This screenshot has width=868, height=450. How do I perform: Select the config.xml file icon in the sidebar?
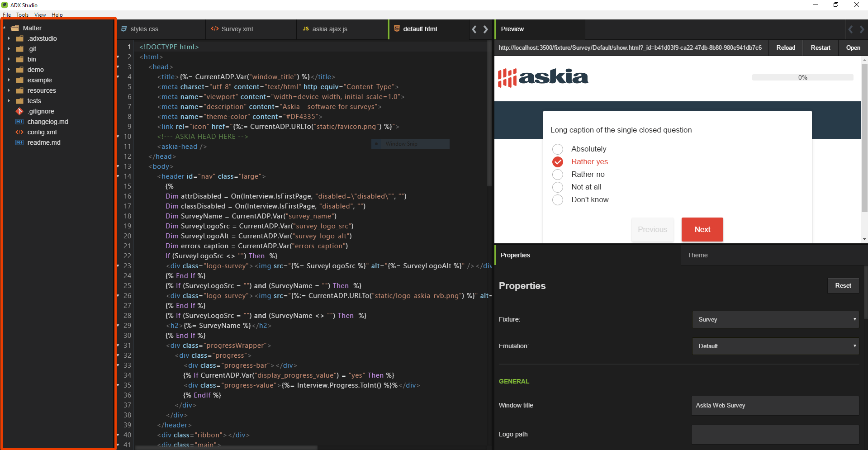click(20, 132)
